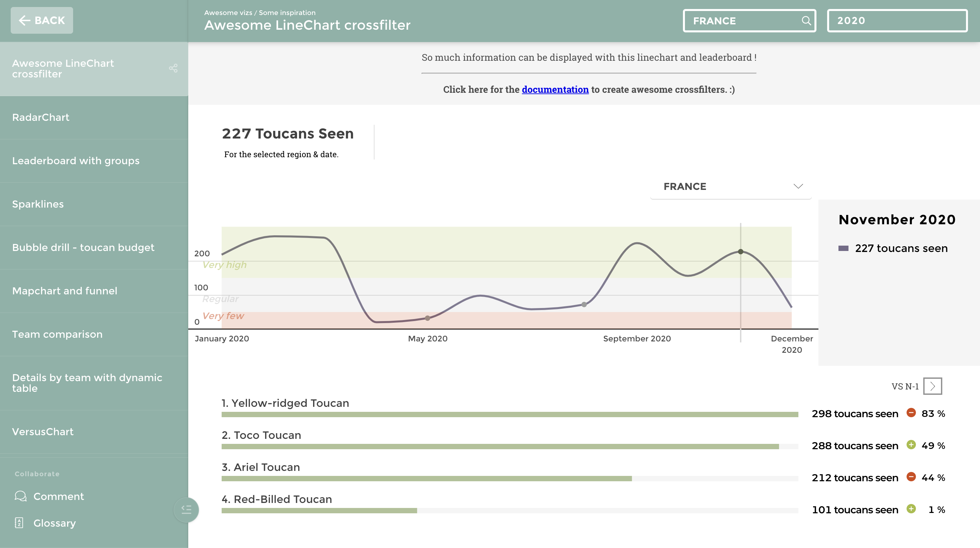The width and height of the screenshot is (980, 548).
Task: Click the search magnifier icon in FRANCE field
Action: coord(806,21)
